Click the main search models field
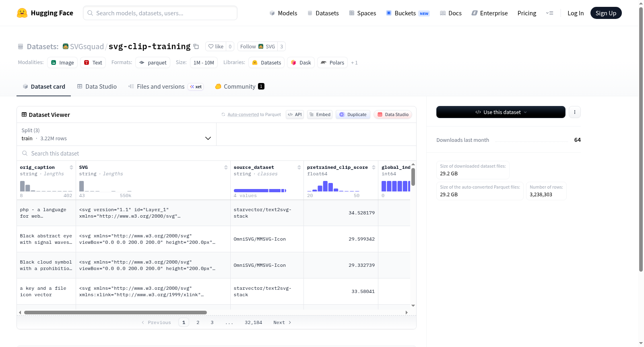644x347 pixels. 160,13
